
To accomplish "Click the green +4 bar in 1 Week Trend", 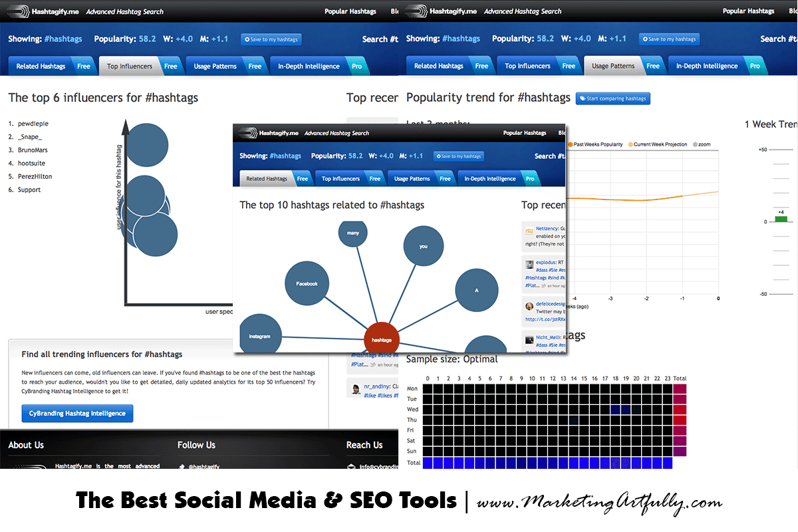I will click(781, 219).
